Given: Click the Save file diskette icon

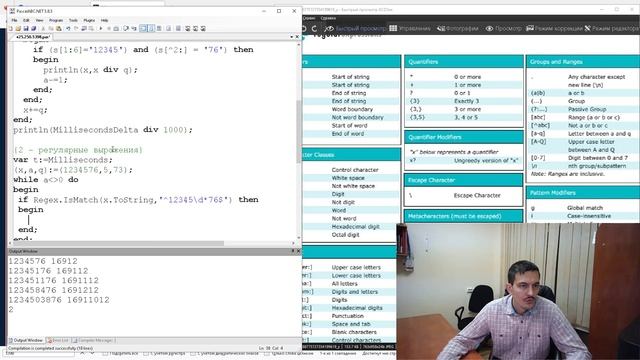Looking at the screenshot, I should (x=26, y=29).
